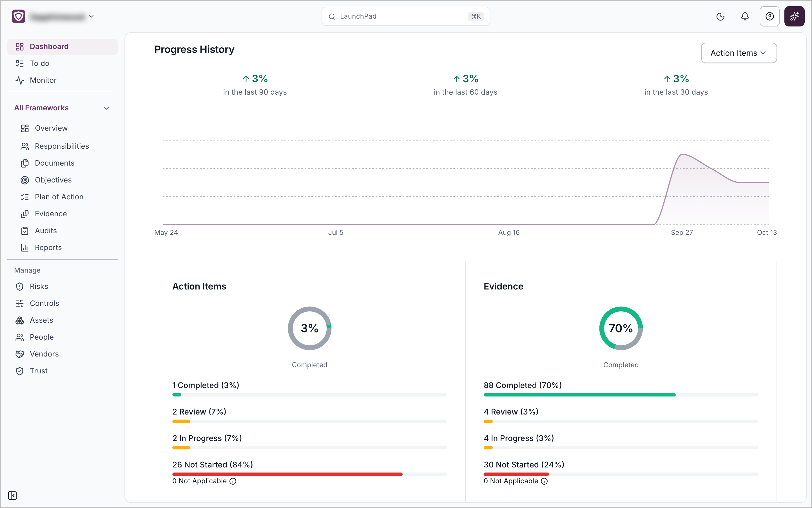Click the Plan of Action checklist icon

click(25, 197)
